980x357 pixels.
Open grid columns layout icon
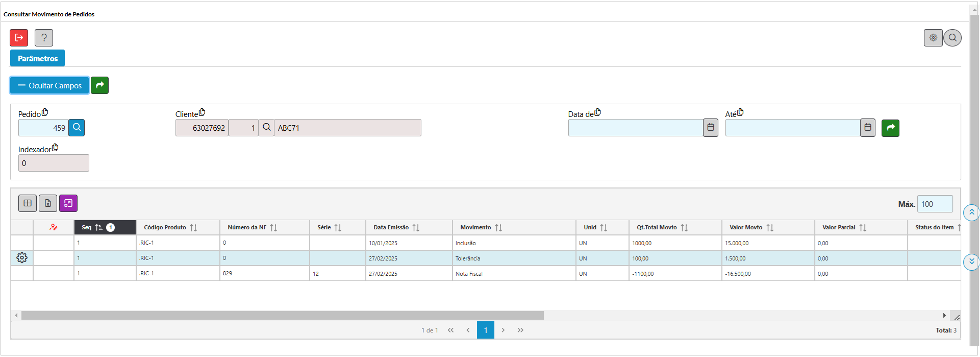tap(28, 203)
